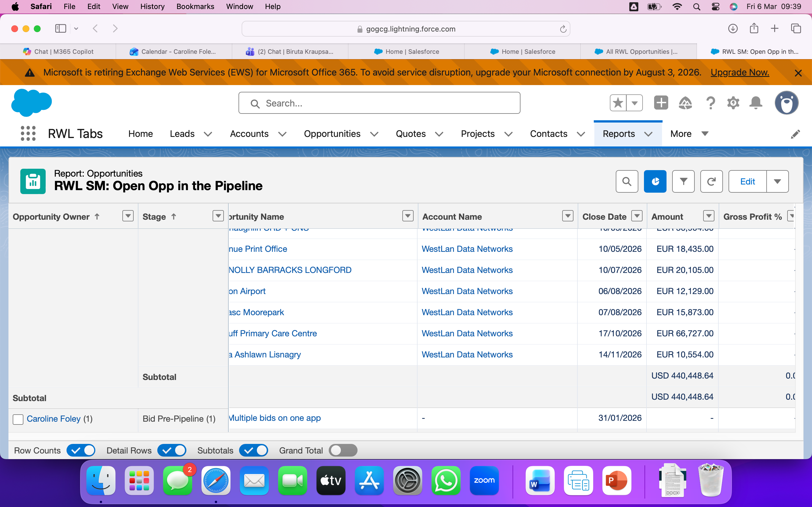Click the report search magnifier icon
812x507 pixels.
click(x=626, y=181)
